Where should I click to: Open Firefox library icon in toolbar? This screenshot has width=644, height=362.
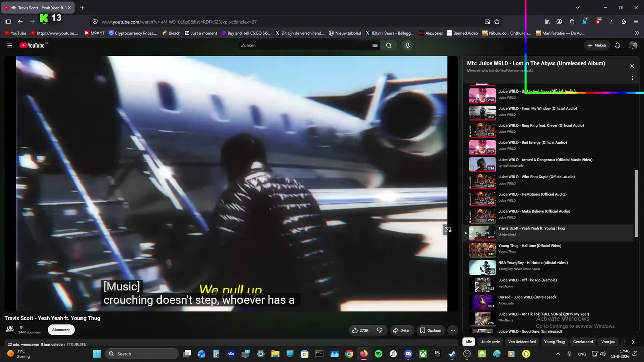547,22
